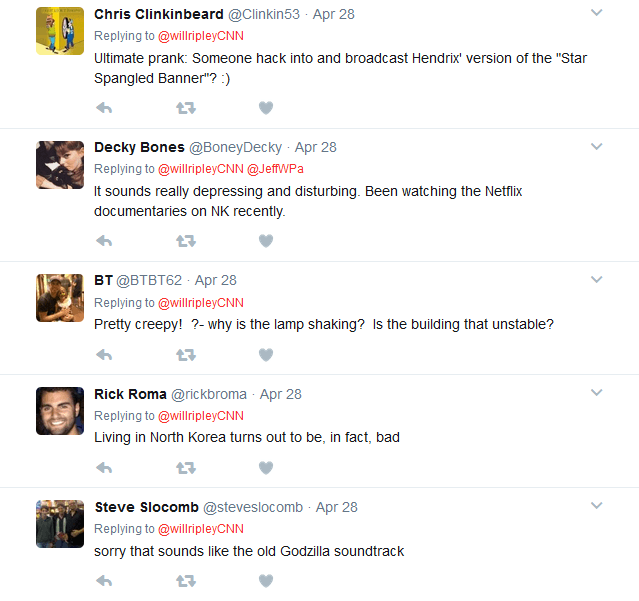The image size is (639, 601).
Task: Reply to Chris Clinkinbeard's tweet
Action: pos(103,107)
